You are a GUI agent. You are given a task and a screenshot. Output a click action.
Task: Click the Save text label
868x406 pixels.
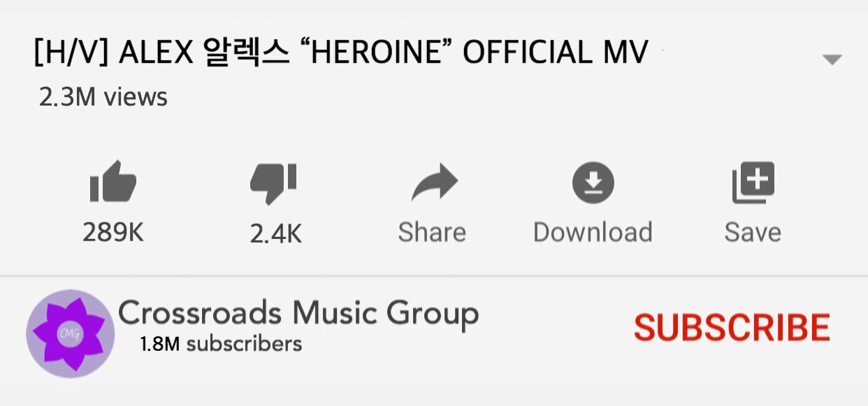[x=753, y=233]
